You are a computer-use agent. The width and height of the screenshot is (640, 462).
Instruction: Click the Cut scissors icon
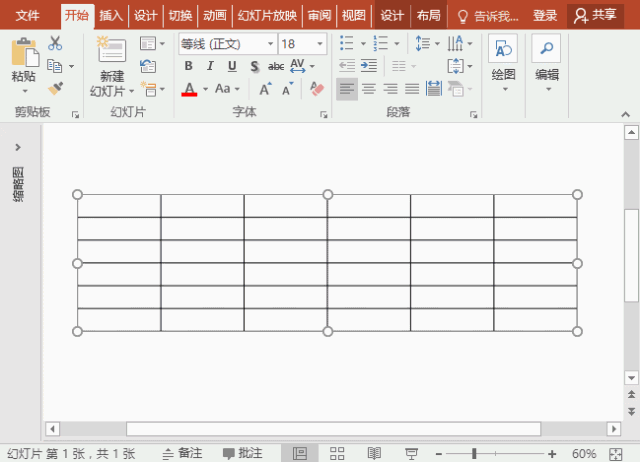click(55, 43)
